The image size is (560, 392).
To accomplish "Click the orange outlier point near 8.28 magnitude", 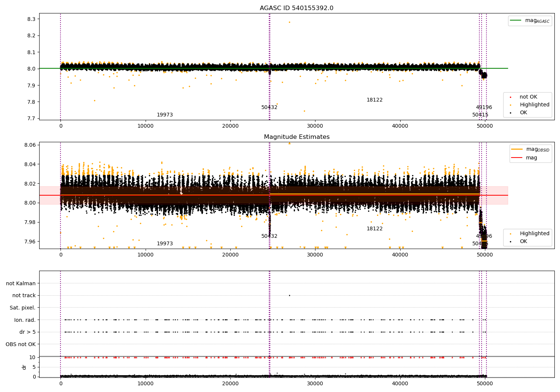I will (289, 22).
